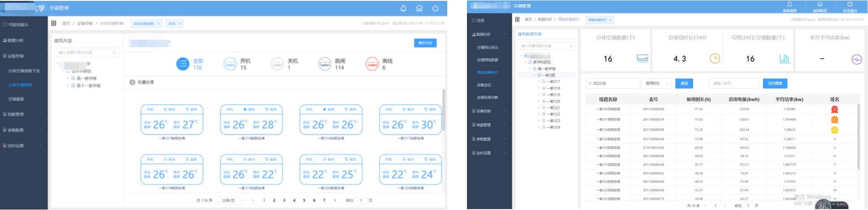Click 安全退出 power icon in right window
868x210 pixels.
(850, 4)
